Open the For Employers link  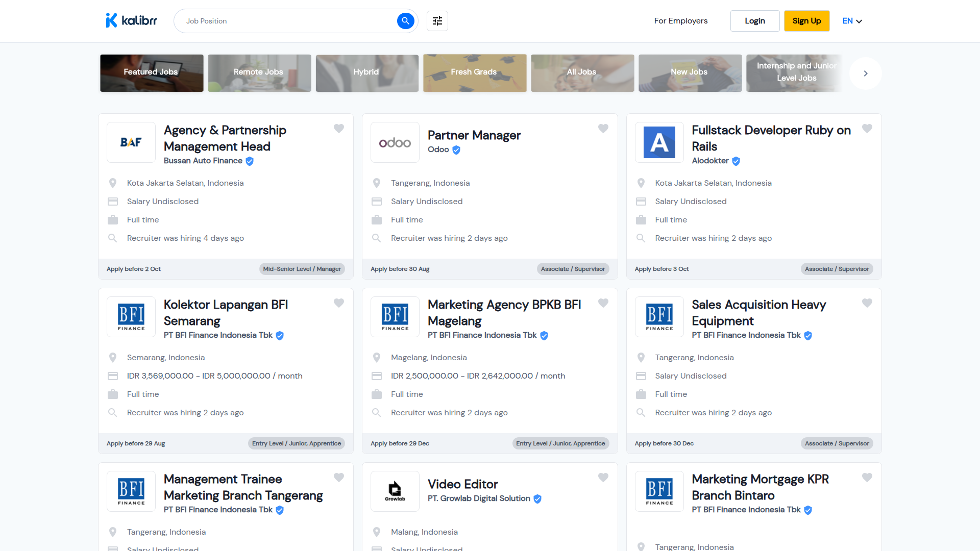681,21
